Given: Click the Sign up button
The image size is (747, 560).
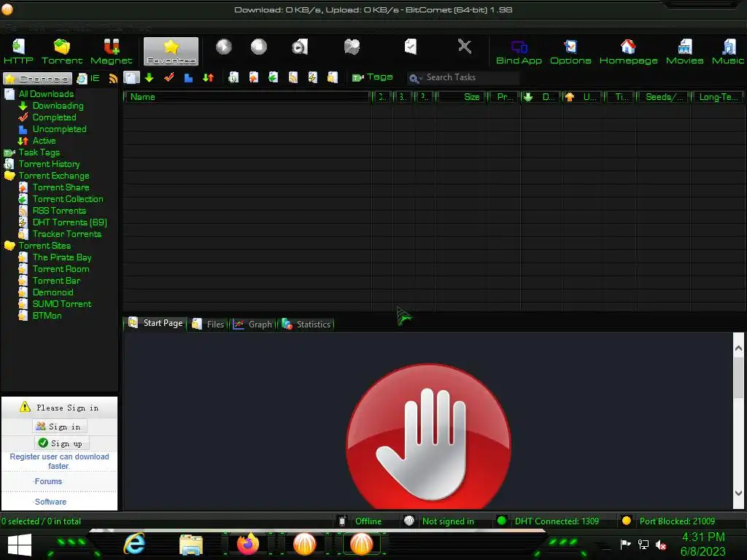Looking at the screenshot, I should (x=61, y=443).
